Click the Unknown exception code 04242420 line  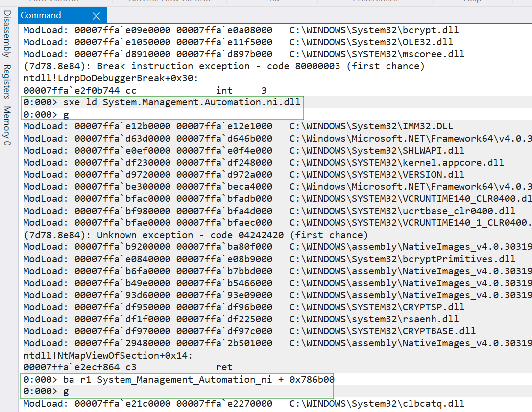pos(195,235)
